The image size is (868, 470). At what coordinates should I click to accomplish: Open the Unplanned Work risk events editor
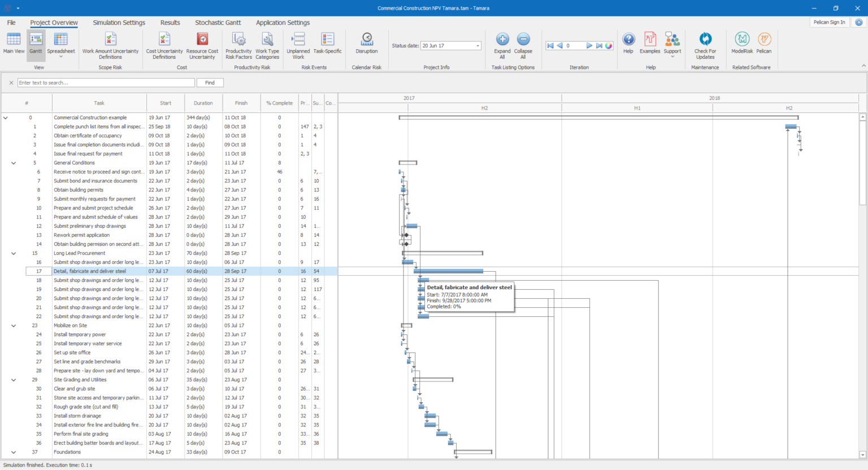click(x=298, y=45)
